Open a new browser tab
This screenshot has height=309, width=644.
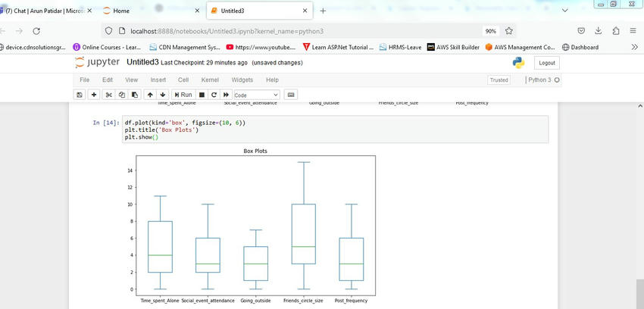(x=323, y=11)
